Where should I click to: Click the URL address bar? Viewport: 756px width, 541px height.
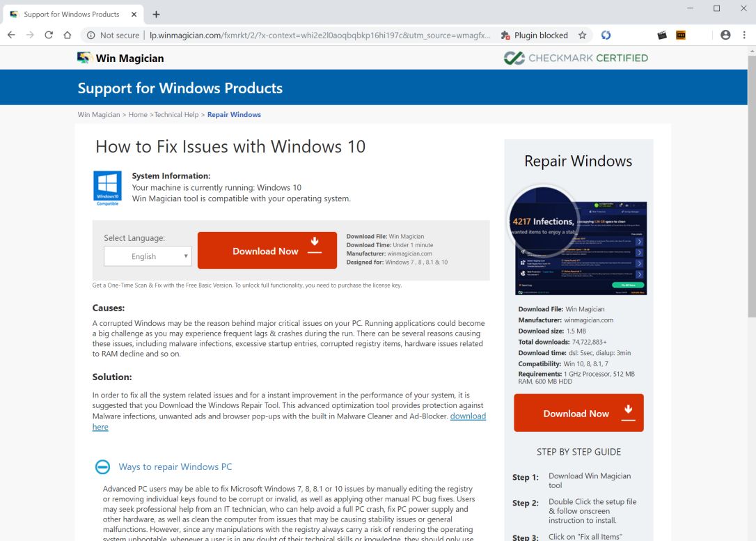(320, 36)
